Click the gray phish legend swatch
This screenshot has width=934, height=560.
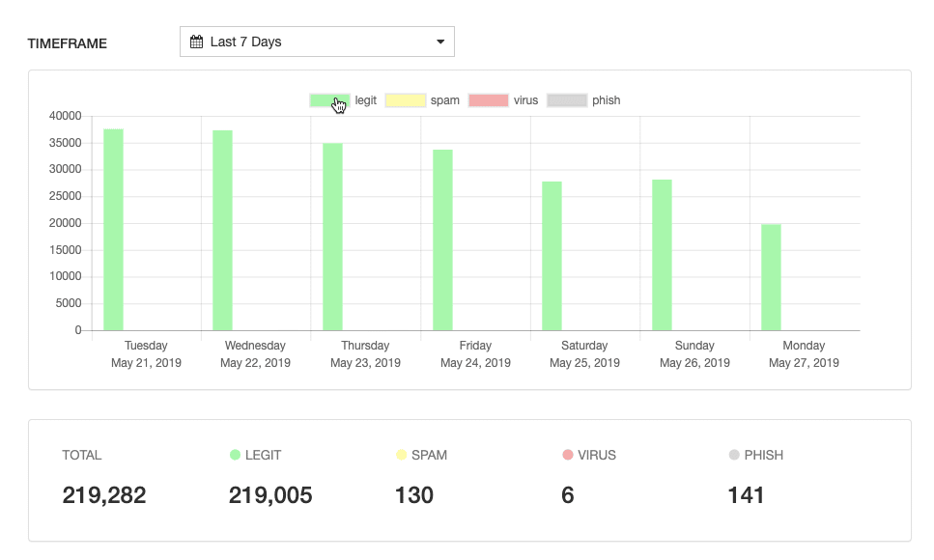point(567,99)
